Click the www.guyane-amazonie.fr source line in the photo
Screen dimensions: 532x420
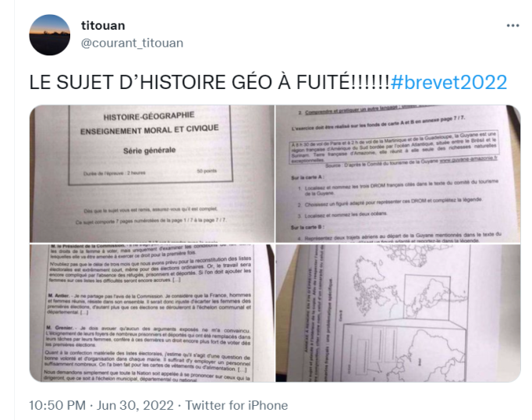[411, 162]
